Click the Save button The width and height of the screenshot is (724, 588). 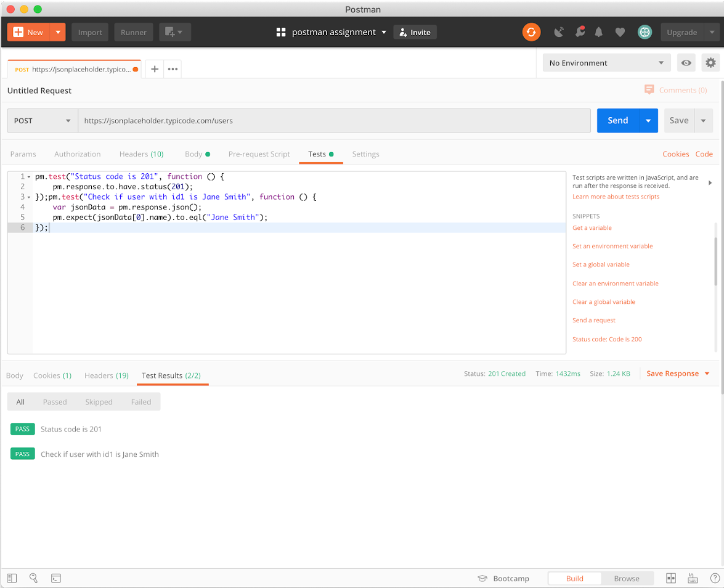tap(679, 121)
